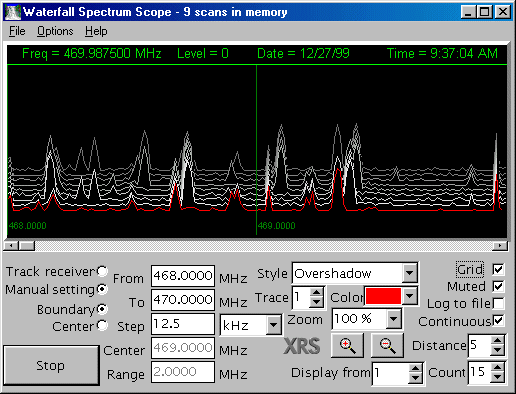Maximize the Waterfall Spectrum Scope window
516x394 pixels.
484,12
